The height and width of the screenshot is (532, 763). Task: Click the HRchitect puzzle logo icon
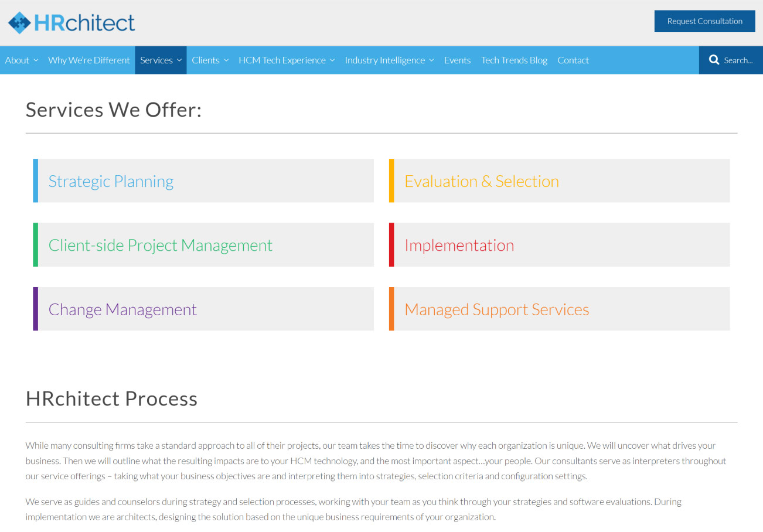[20, 22]
